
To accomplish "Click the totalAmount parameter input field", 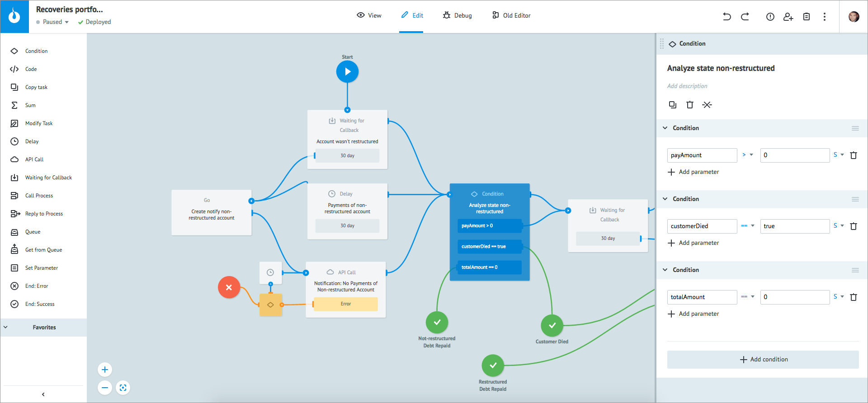I will [702, 297].
